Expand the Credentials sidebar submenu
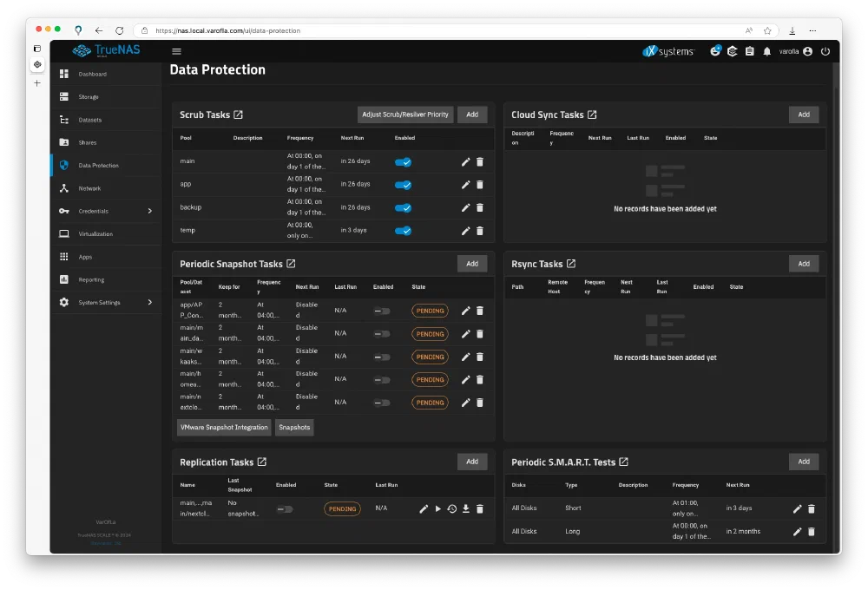868x590 pixels. point(149,211)
